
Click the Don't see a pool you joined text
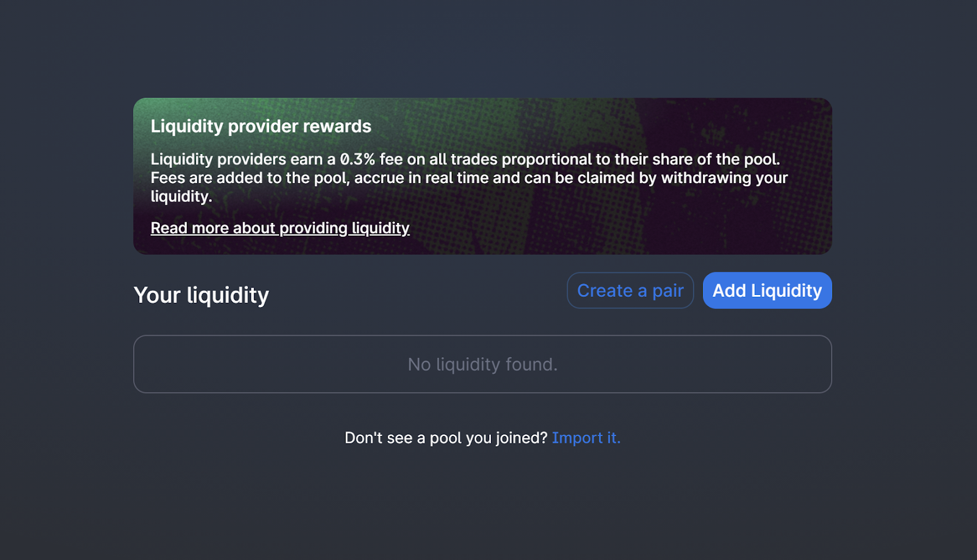tap(446, 438)
